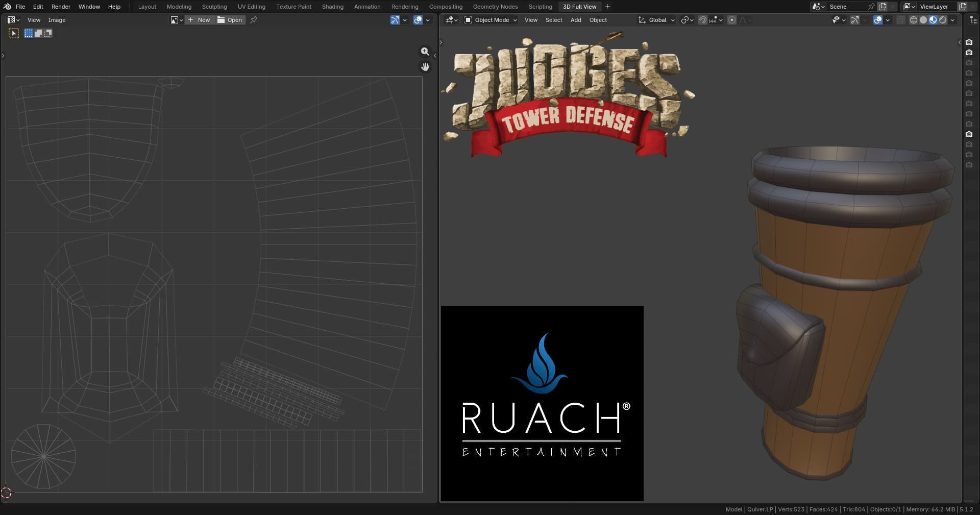
Task: Switch to the UV Editing workspace tab
Action: point(252,7)
